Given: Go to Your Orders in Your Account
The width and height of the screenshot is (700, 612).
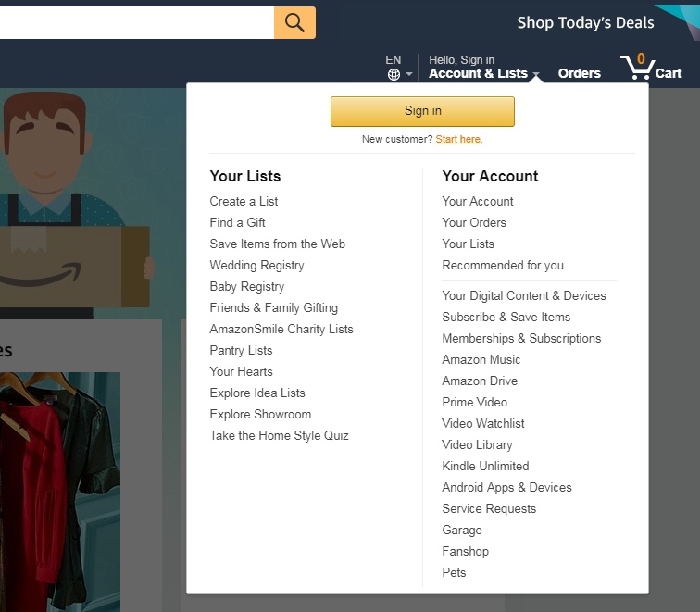Looking at the screenshot, I should coord(474,222).
